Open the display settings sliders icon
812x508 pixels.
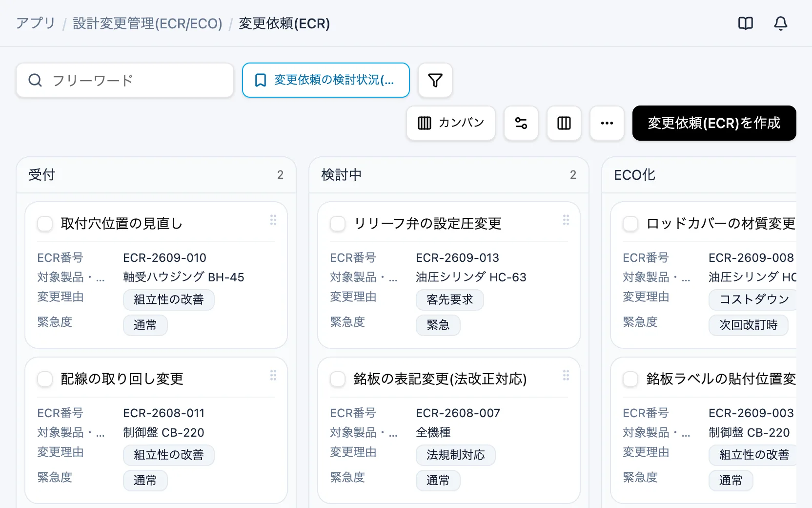point(521,123)
